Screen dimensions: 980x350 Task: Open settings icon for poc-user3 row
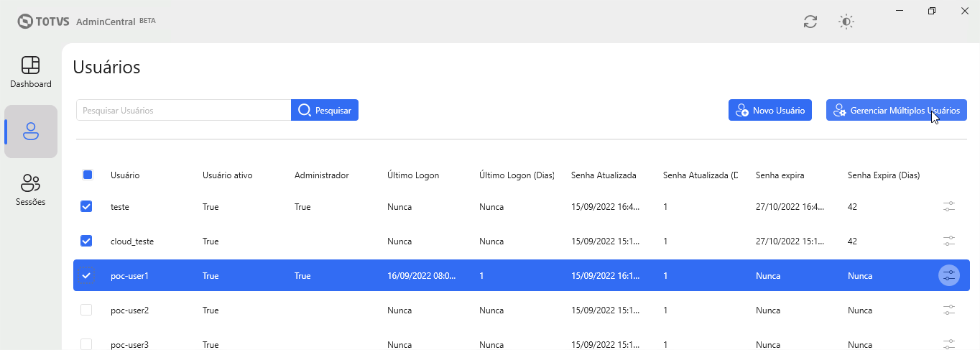(949, 344)
